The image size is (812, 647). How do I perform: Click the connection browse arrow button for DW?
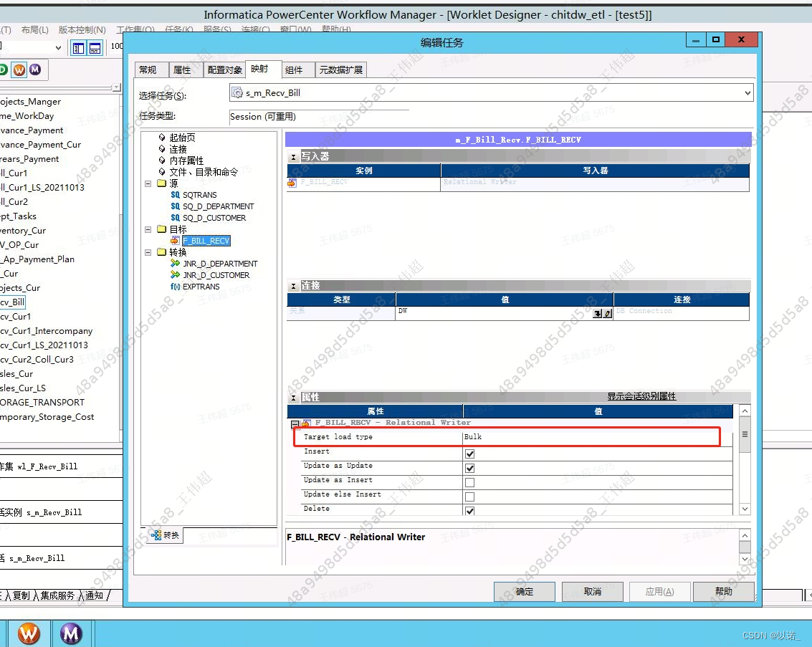click(x=598, y=314)
